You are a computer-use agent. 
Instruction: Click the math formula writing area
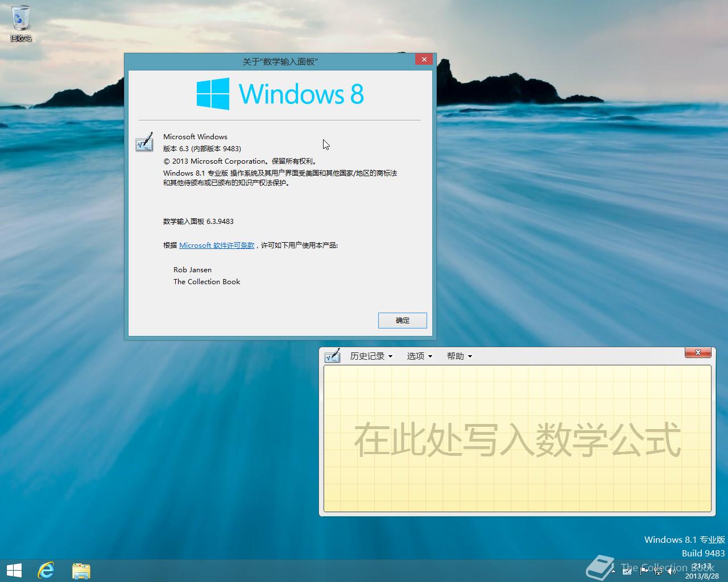518,439
